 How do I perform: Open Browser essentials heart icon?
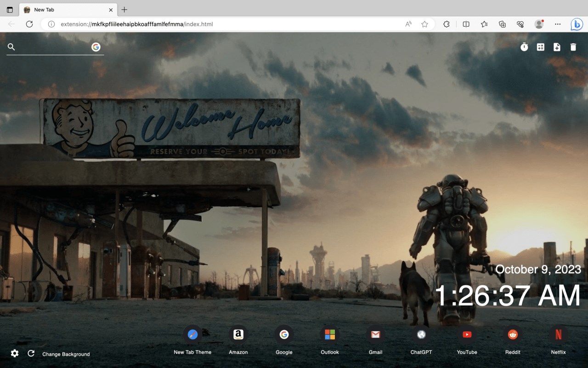point(520,24)
